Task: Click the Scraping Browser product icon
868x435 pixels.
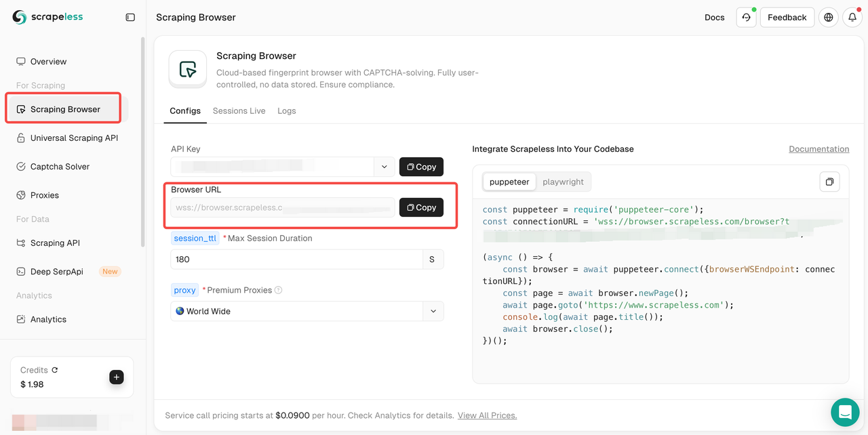Action: (188, 69)
